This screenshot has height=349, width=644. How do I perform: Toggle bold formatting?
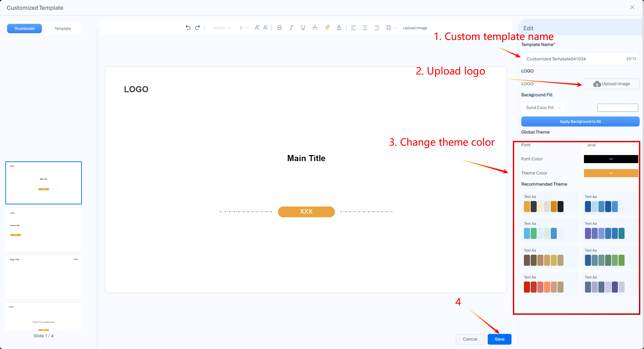(279, 28)
